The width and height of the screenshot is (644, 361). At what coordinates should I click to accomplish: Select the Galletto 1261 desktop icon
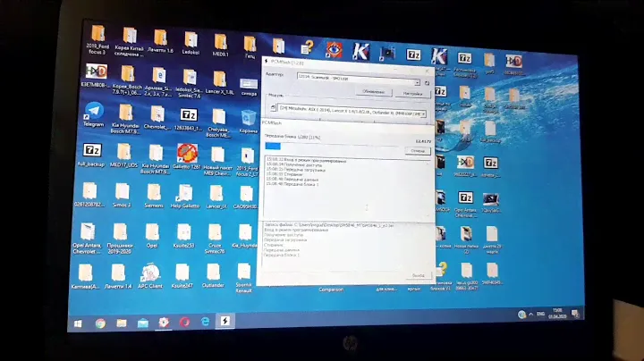(x=185, y=155)
